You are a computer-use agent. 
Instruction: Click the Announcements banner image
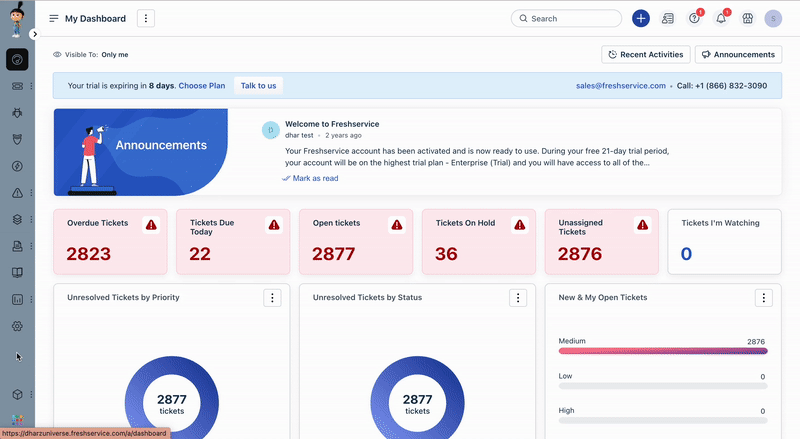[141, 152]
